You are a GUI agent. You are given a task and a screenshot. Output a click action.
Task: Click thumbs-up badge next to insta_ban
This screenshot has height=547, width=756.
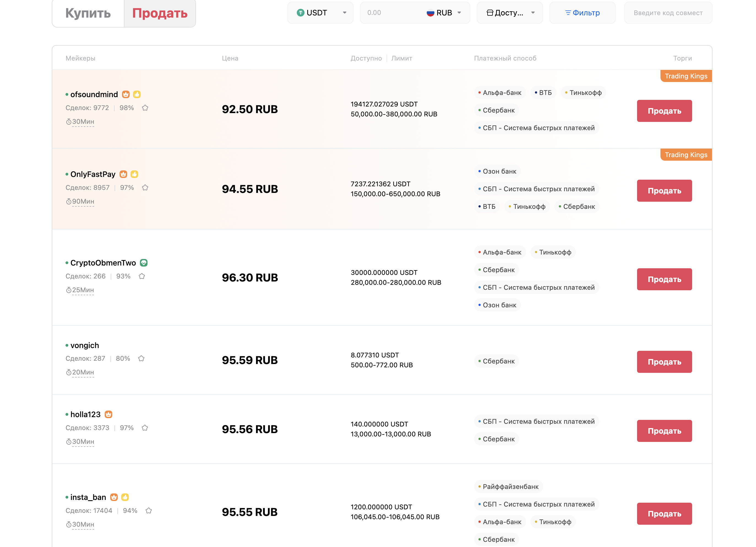(x=125, y=497)
